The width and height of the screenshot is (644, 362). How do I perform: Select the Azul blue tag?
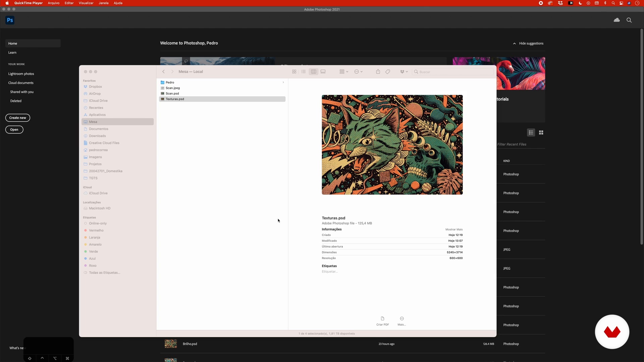(x=117, y=259)
